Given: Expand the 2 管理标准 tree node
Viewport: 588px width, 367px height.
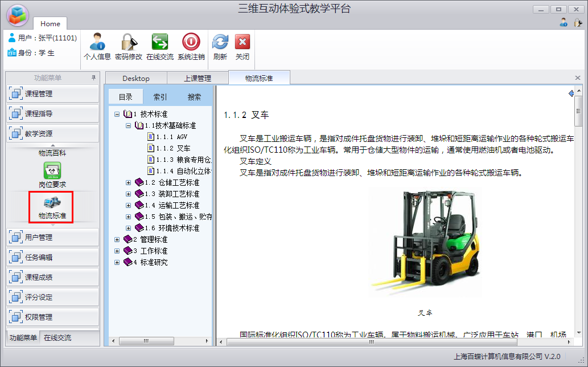Looking at the screenshot, I should [117, 239].
